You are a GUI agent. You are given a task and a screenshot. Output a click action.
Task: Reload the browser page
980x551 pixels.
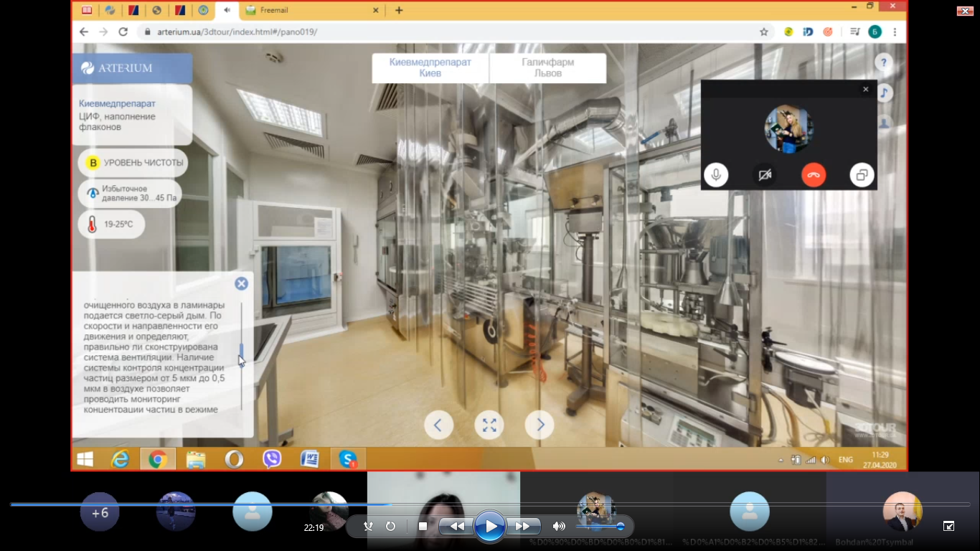[123, 32]
